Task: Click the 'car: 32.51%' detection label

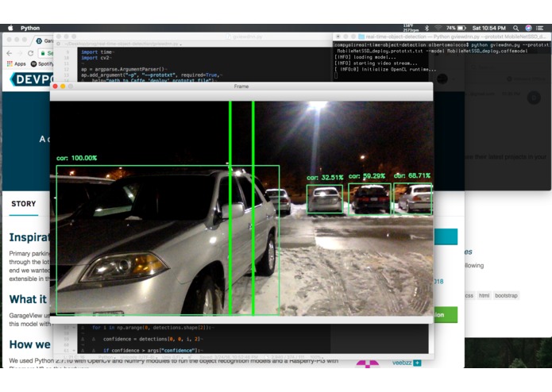Action: 325,178
